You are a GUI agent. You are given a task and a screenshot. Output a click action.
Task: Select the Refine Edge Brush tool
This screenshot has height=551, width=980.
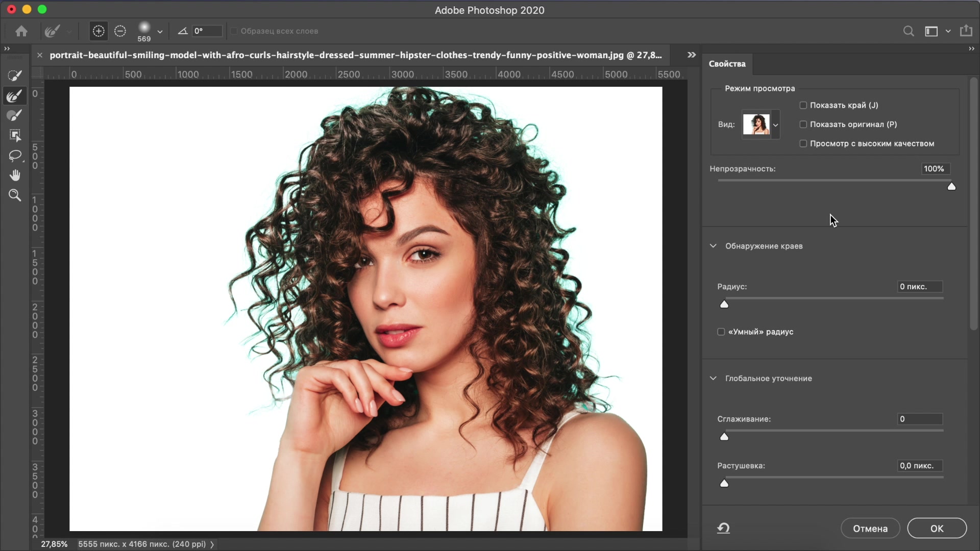point(15,96)
